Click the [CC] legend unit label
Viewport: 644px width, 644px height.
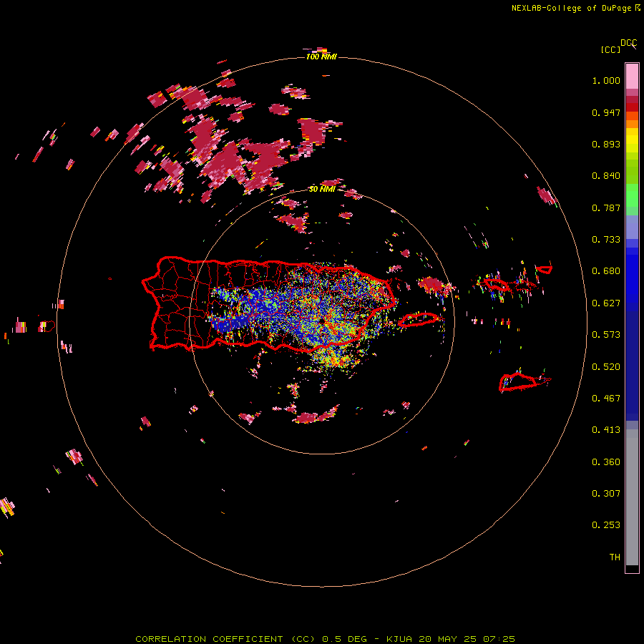click(610, 49)
